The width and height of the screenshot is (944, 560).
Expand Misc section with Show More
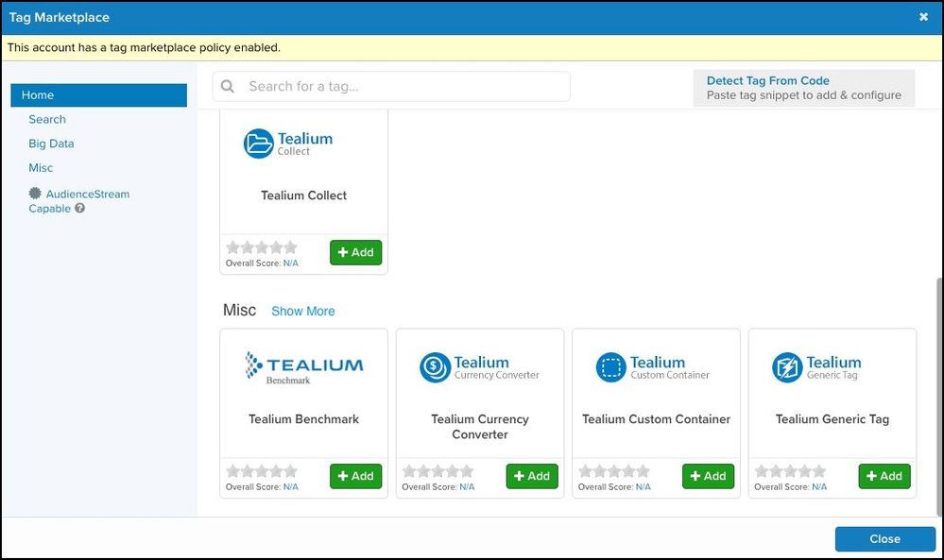[302, 312]
